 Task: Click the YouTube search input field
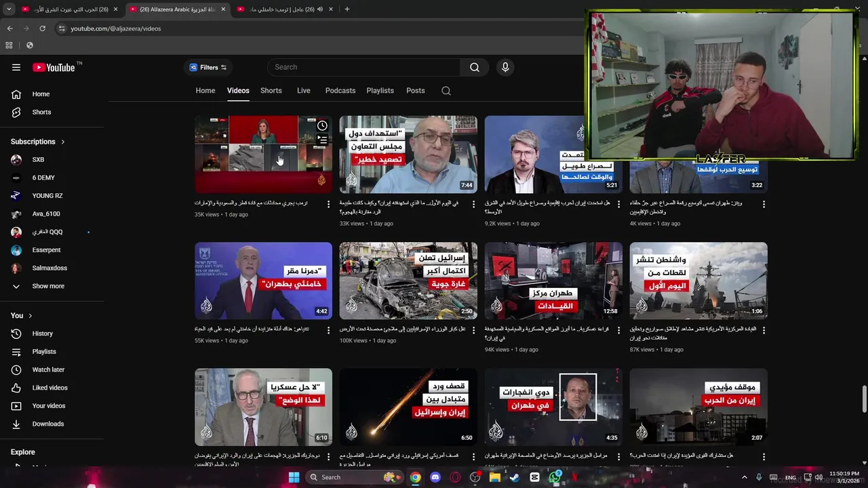(x=364, y=67)
